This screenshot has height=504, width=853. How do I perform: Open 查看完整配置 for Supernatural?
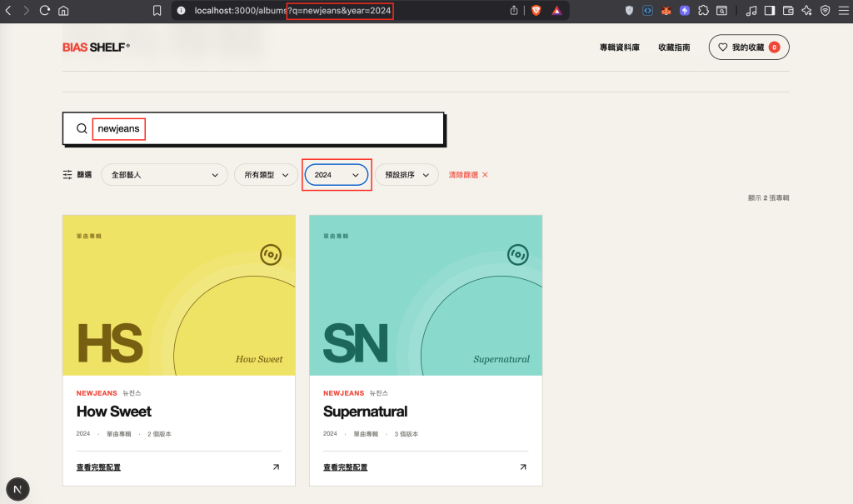(346, 467)
